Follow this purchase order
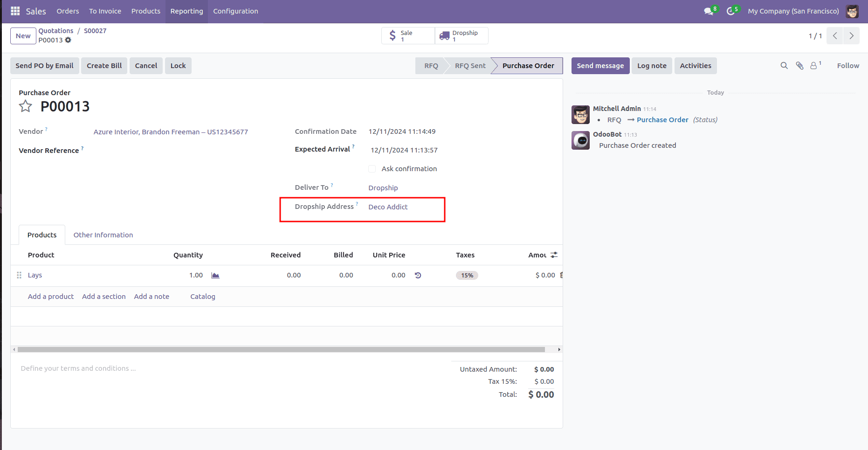Image resolution: width=868 pixels, height=450 pixels. [847, 65]
